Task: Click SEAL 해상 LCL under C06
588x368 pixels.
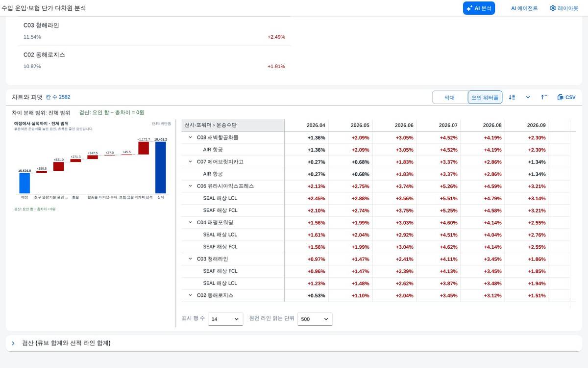Action: (x=220, y=198)
